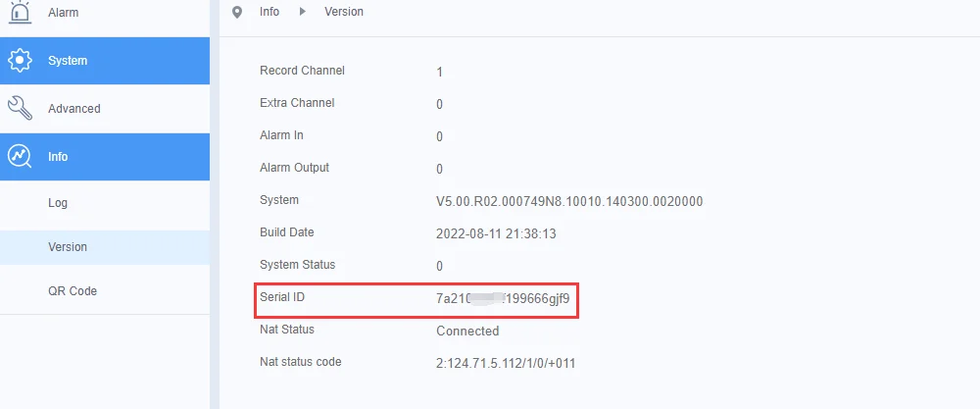
Task: Collapse the Info menu section
Action: [x=105, y=156]
